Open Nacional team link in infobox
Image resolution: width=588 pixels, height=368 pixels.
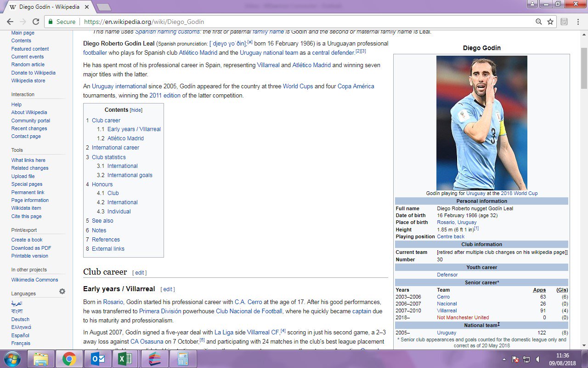447,304
